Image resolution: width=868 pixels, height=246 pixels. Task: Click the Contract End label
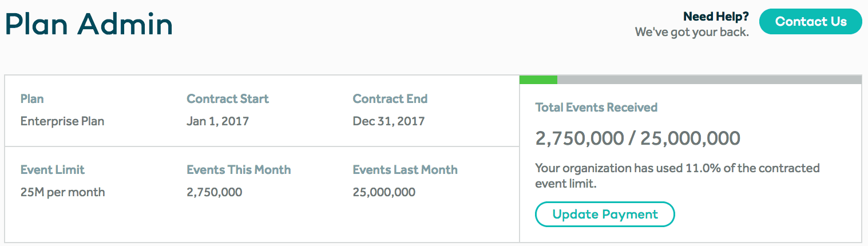point(390,98)
